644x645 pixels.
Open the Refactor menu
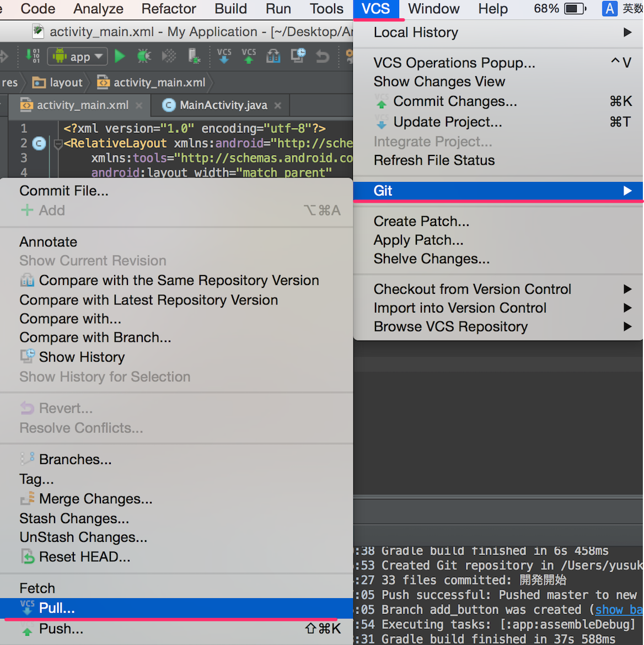click(169, 9)
